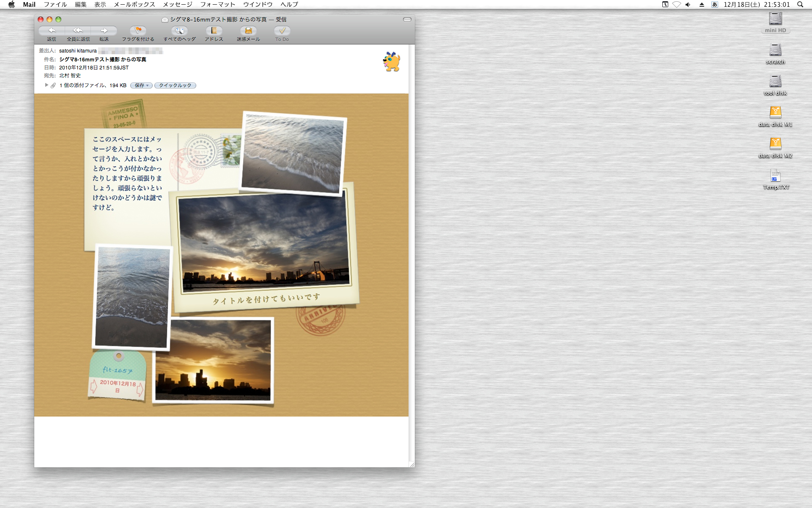This screenshot has width=812, height=508.
Task: Open the Address (アドレス) book icon
Action: (x=214, y=30)
